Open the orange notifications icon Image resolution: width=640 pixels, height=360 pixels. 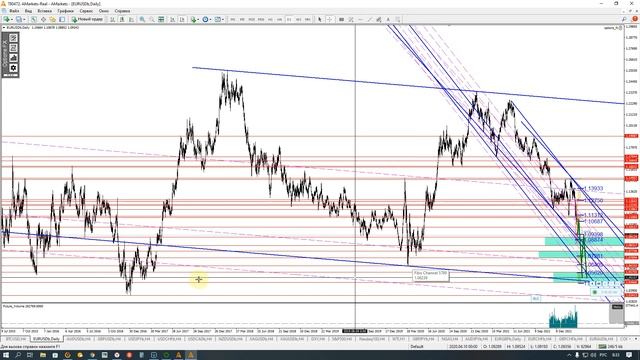(x=635, y=19)
